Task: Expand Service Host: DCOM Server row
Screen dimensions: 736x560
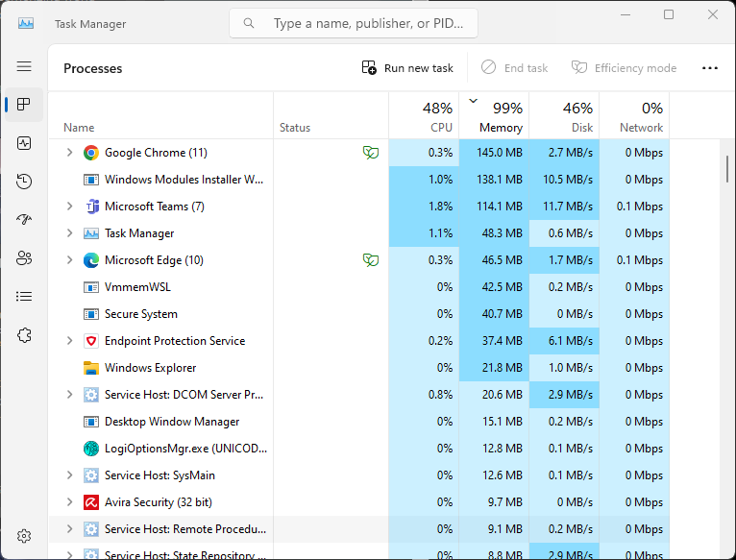Action: pyautogui.click(x=69, y=395)
